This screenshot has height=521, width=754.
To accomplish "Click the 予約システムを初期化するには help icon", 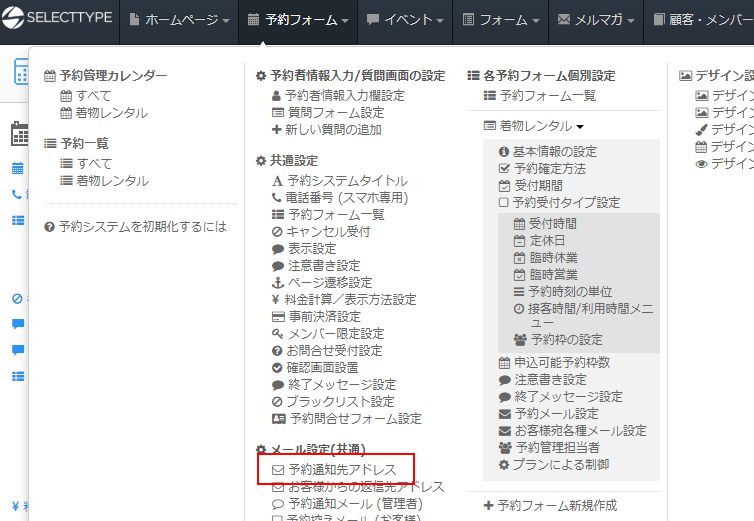I will pos(50,227).
